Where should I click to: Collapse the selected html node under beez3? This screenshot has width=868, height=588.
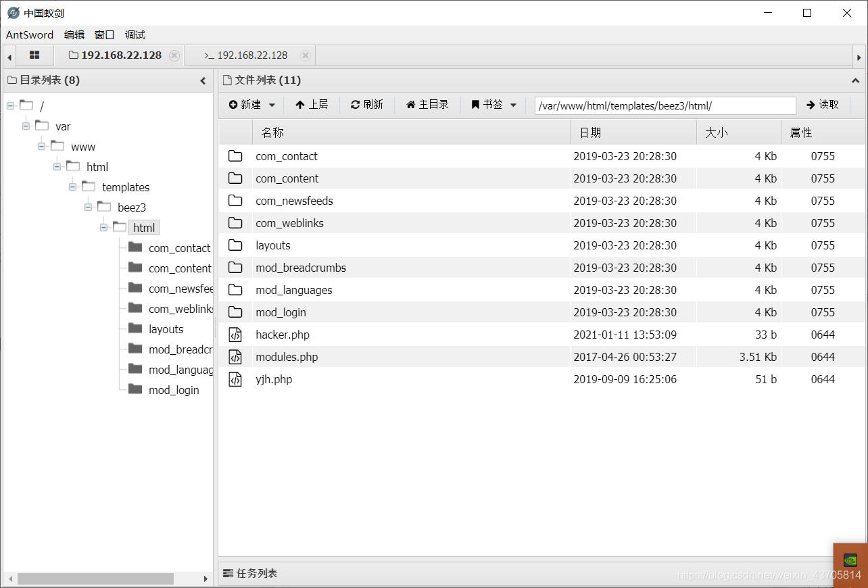[x=104, y=228]
